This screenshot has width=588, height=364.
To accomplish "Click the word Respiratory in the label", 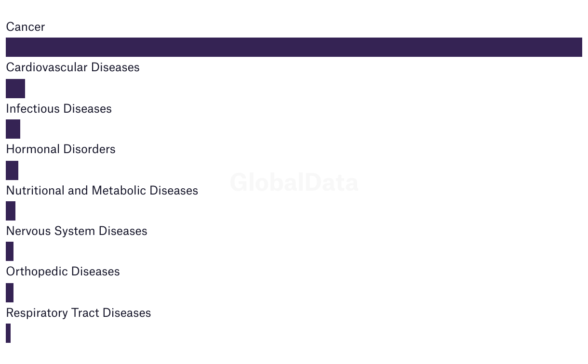I will (x=37, y=313).
